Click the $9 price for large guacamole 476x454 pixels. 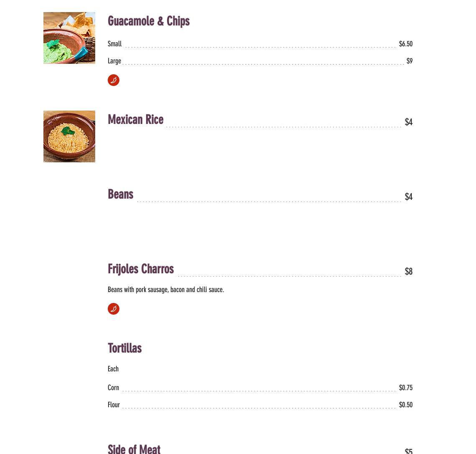pyautogui.click(x=409, y=61)
